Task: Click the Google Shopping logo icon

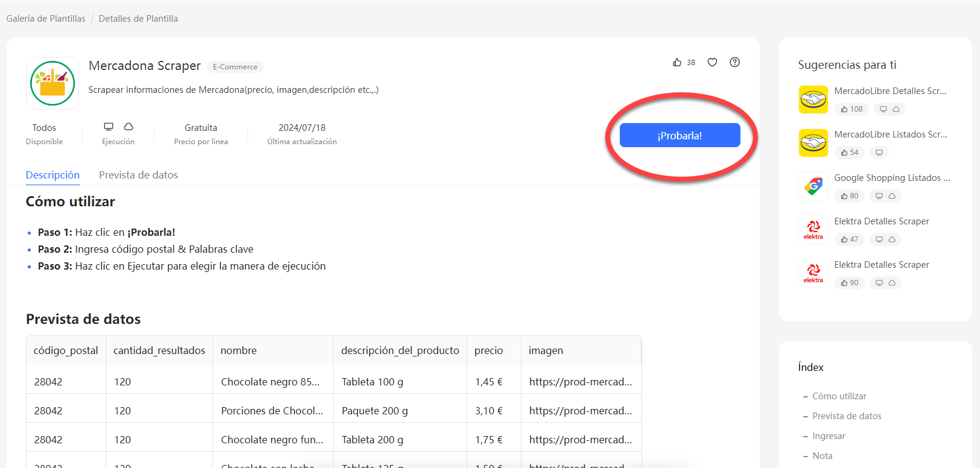Action: (813, 186)
